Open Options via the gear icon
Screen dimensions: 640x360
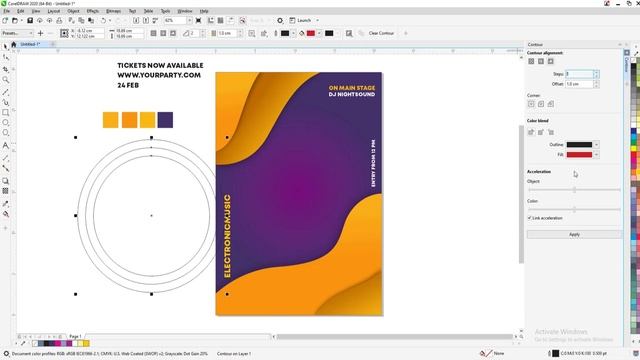point(280,20)
